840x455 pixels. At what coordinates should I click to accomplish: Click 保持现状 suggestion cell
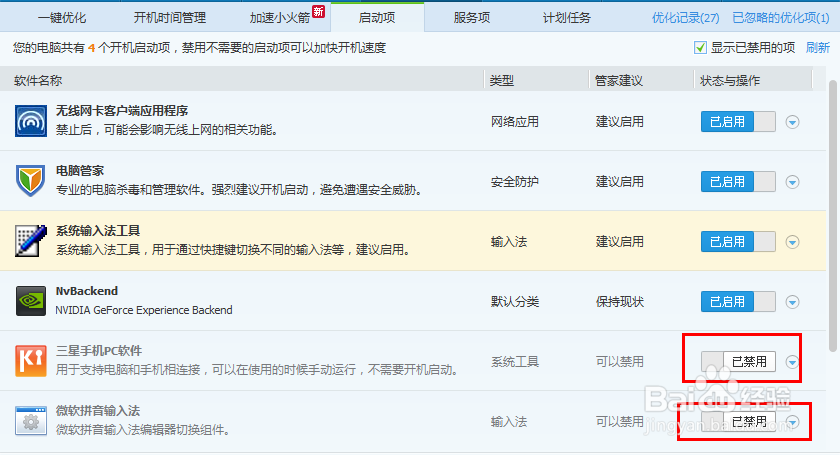[620, 302]
